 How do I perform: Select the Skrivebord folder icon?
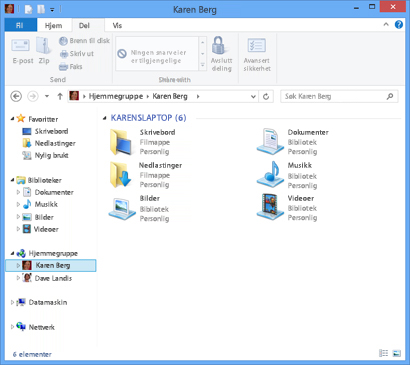(120, 142)
